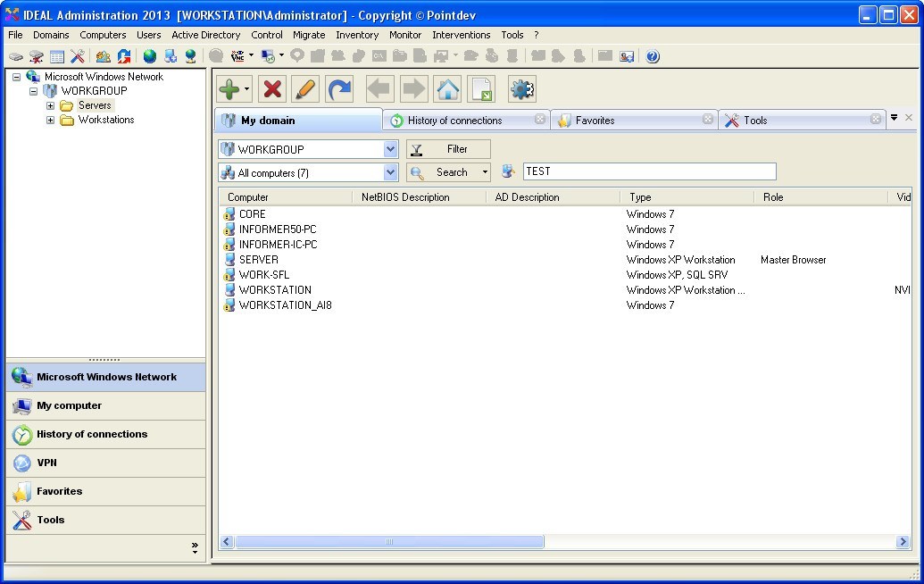Viewport: 924px width, 584px height.
Task: Click the users group icon in top toolbar
Action: coord(104,56)
